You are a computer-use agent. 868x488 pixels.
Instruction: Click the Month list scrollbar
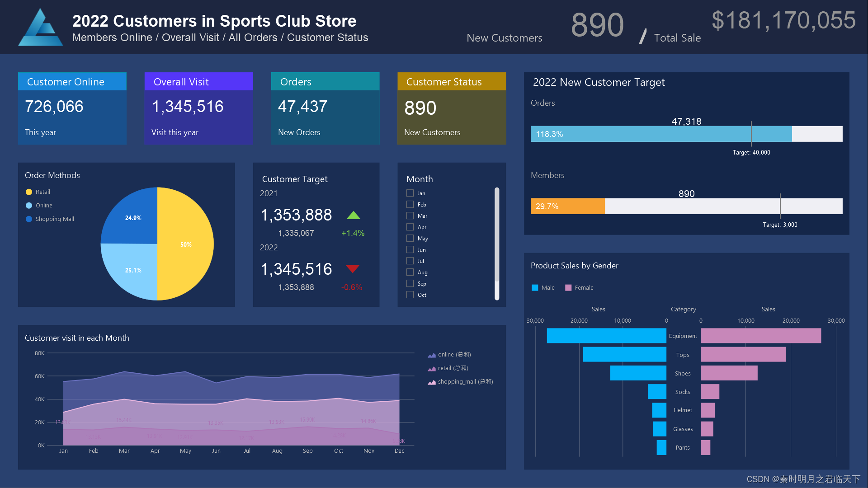[497, 235]
